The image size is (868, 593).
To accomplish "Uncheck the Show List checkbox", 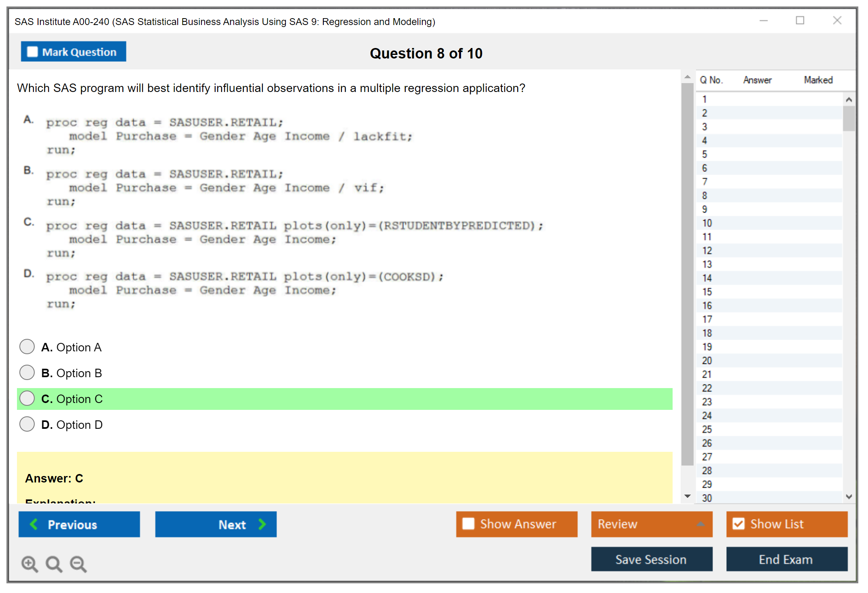I will [x=738, y=524].
